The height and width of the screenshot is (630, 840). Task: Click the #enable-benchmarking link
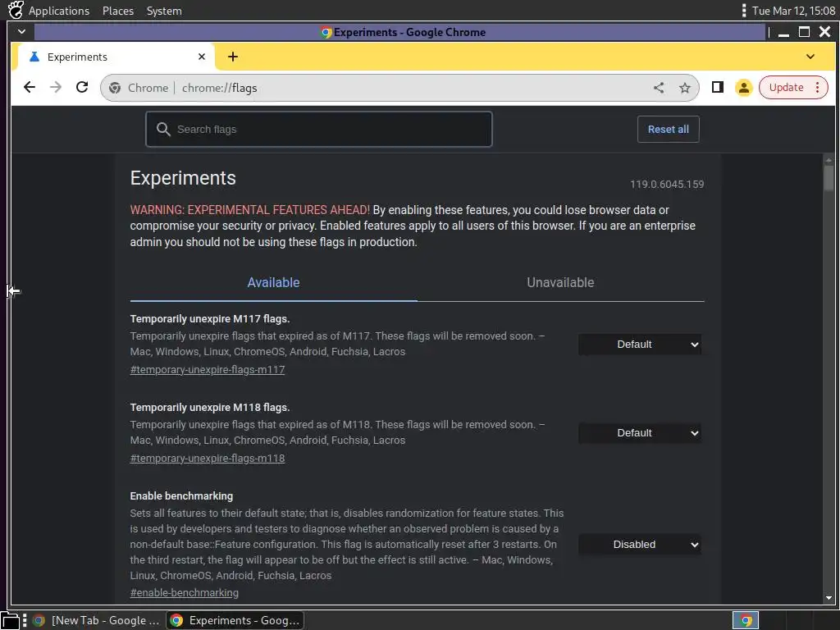tap(185, 592)
